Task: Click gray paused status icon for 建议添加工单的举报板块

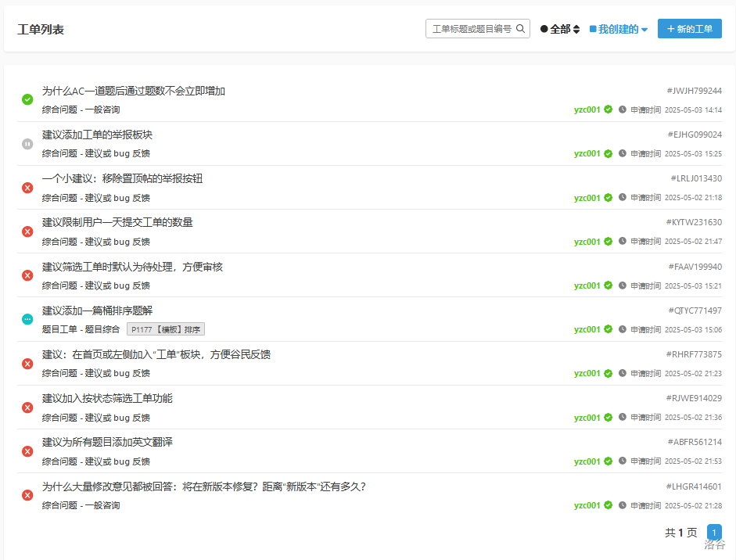Action: [27, 144]
